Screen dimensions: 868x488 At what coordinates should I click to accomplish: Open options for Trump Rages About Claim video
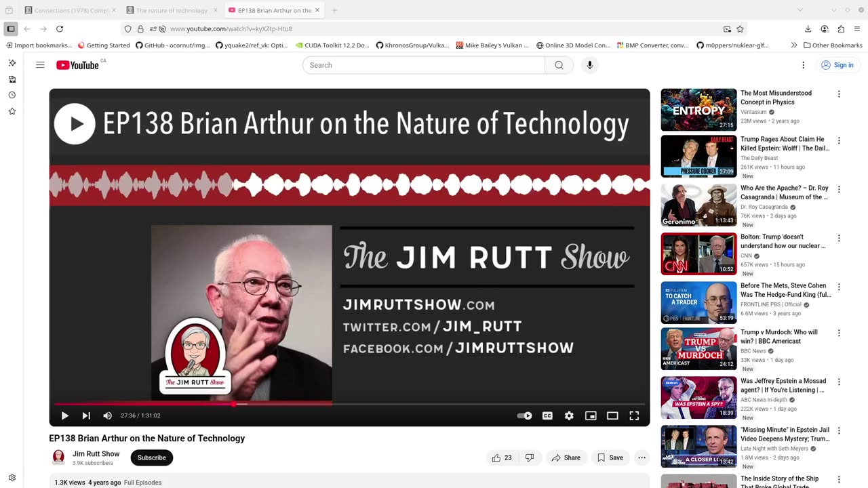(839, 140)
